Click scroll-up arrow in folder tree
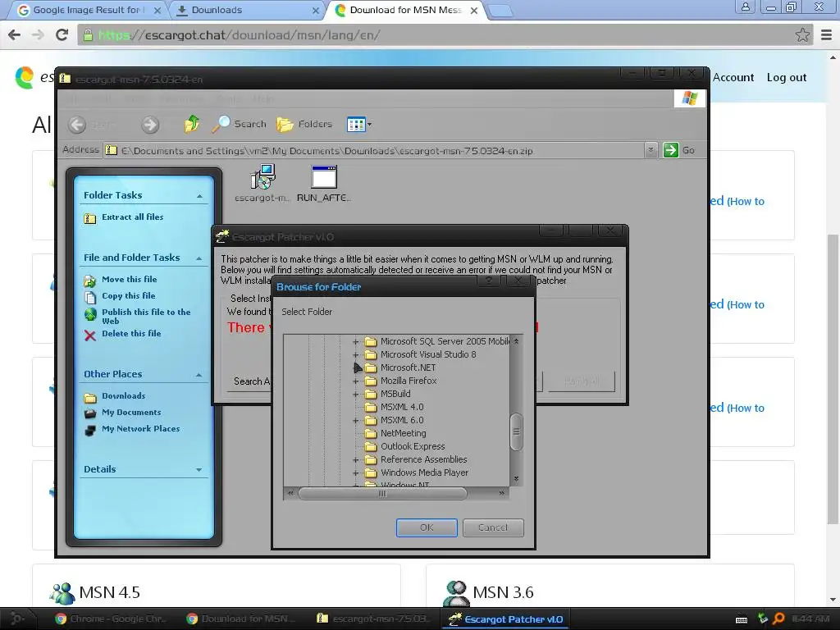840x630 pixels. [516, 340]
